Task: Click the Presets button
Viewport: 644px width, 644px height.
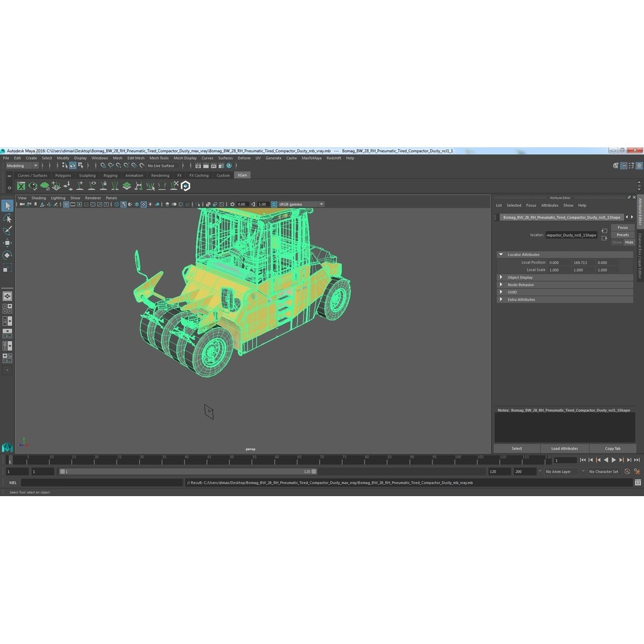Action: [623, 235]
